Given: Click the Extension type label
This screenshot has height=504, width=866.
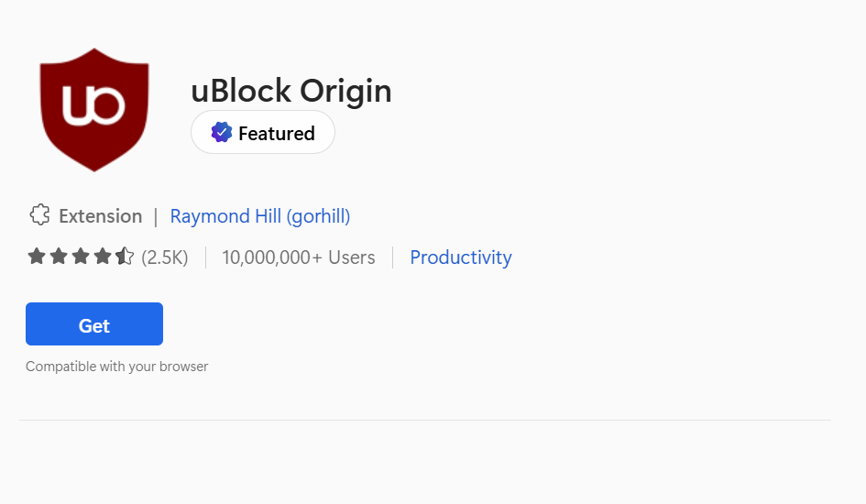Looking at the screenshot, I should pyautogui.click(x=101, y=216).
